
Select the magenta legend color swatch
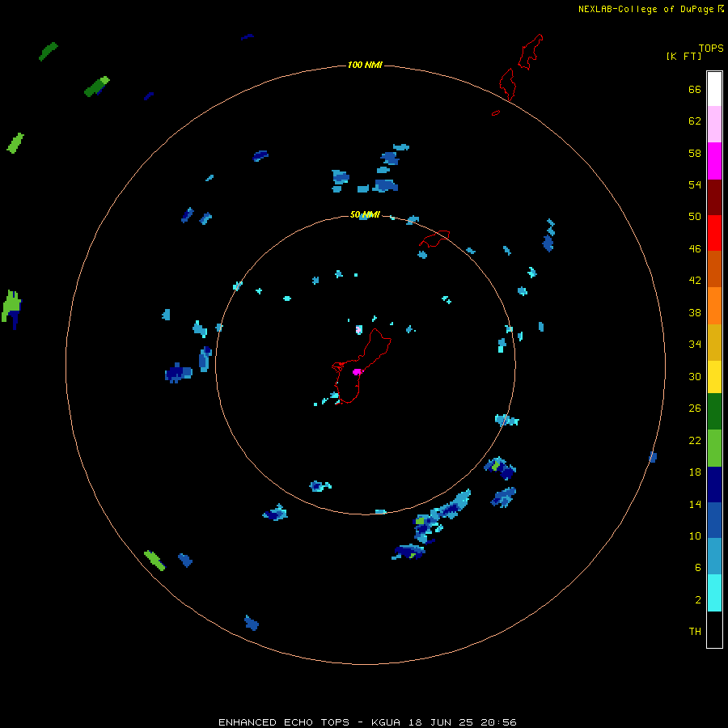click(714, 161)
